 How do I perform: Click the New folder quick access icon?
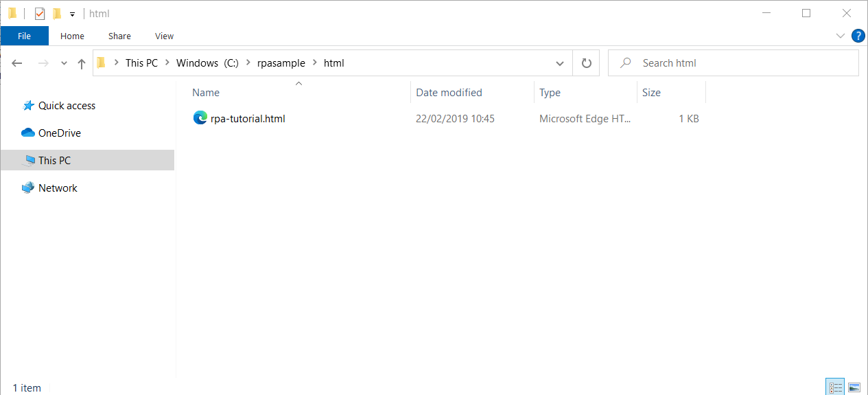[x=57, y=14]
